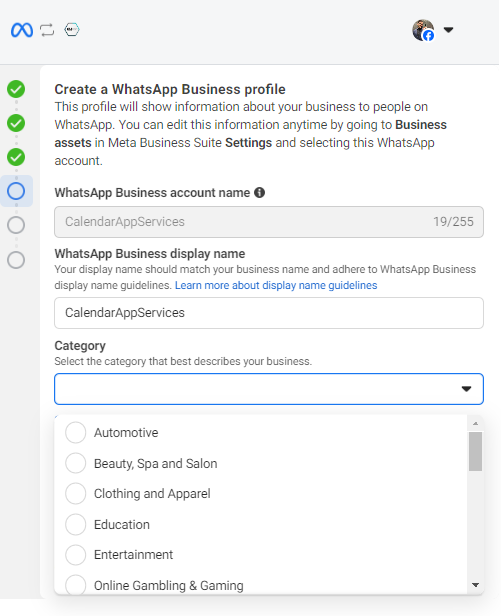The image size is (501, 616).
Task: Click the 'Category' field label
Action: coord(80,346)
